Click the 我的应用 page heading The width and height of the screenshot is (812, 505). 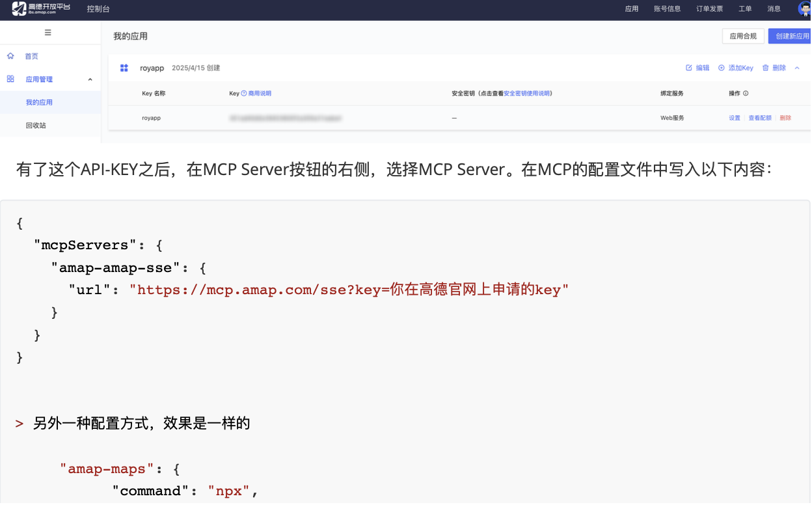click(x=130, y=36)
